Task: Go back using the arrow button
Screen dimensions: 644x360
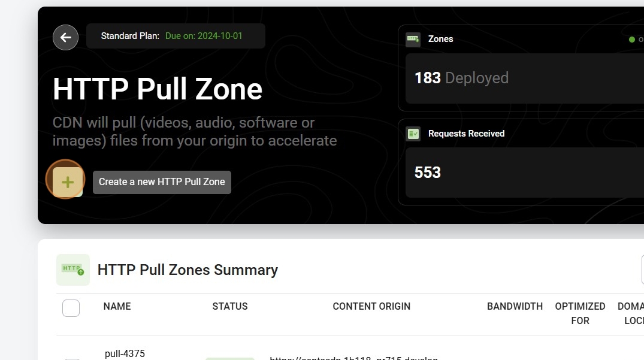Action: [x=65, y=37]
